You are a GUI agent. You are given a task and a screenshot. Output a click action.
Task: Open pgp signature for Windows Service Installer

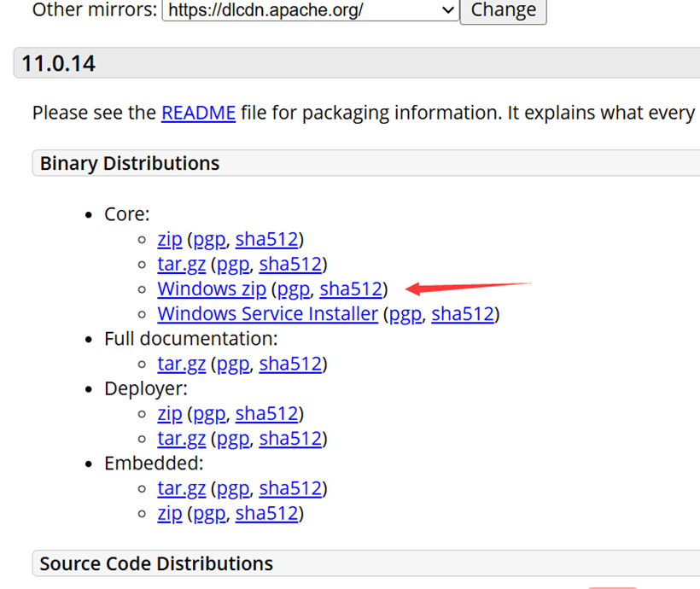pyautogui.click(x=405, y=314)
